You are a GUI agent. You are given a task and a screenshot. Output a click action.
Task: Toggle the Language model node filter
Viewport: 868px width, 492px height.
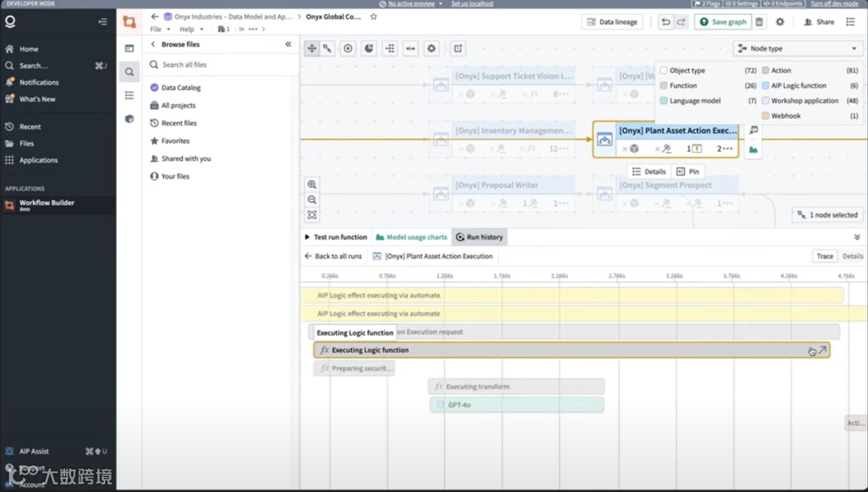[664, 100]
